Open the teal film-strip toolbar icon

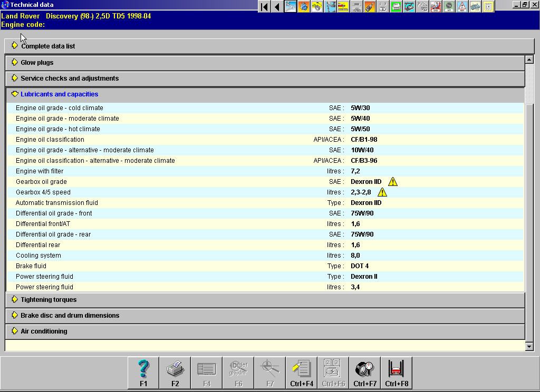[409, 6]
